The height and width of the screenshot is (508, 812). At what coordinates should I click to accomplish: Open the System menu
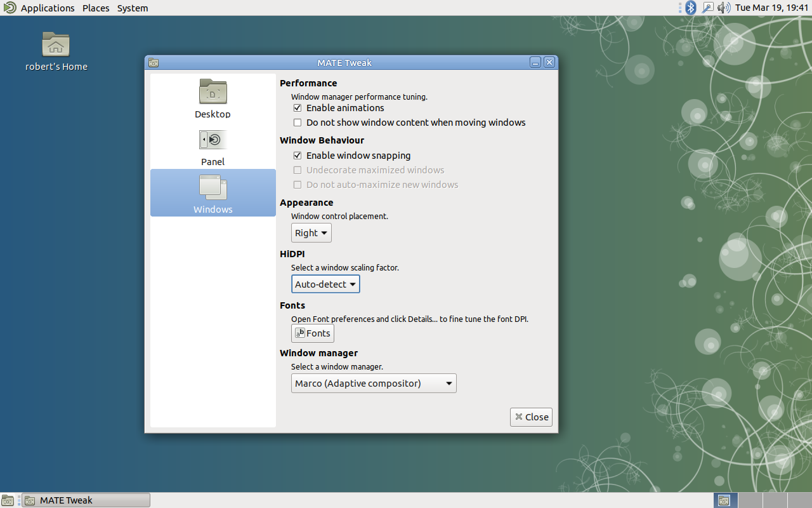click(133, 8)
